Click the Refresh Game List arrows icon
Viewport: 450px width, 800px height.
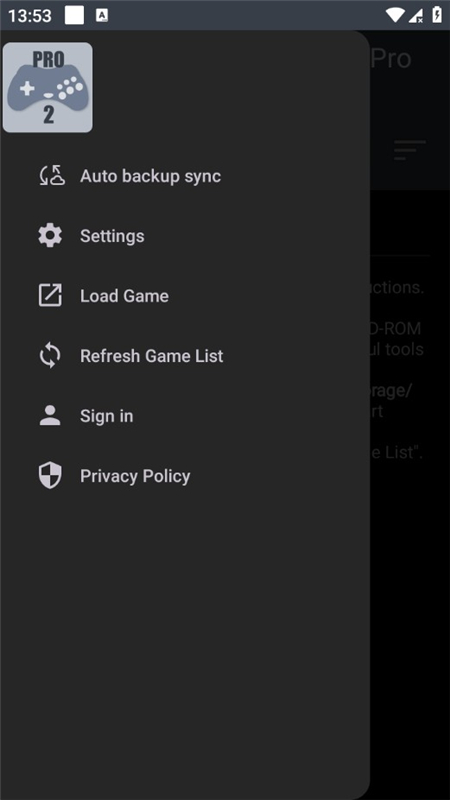point(50,356)
